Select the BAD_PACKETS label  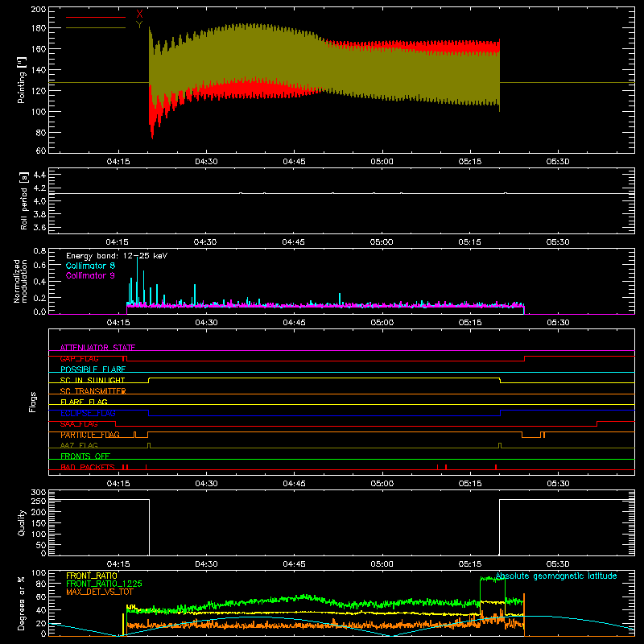pyautogui.click(x=88, y=467)
